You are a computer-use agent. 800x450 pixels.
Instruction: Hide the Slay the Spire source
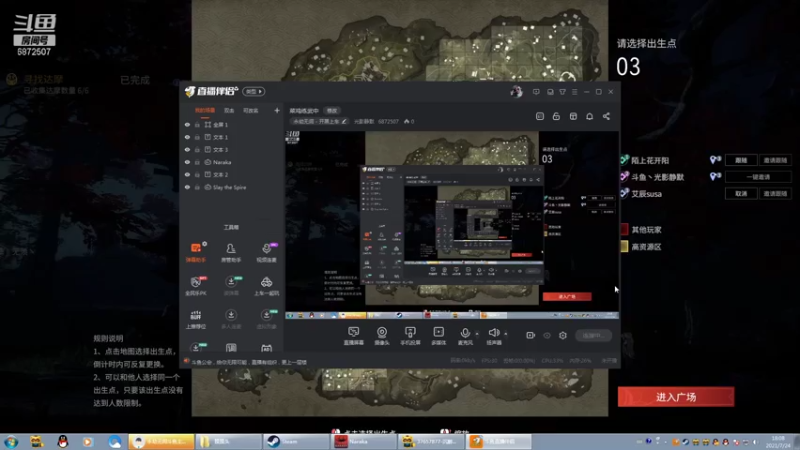tap(187, 187)
